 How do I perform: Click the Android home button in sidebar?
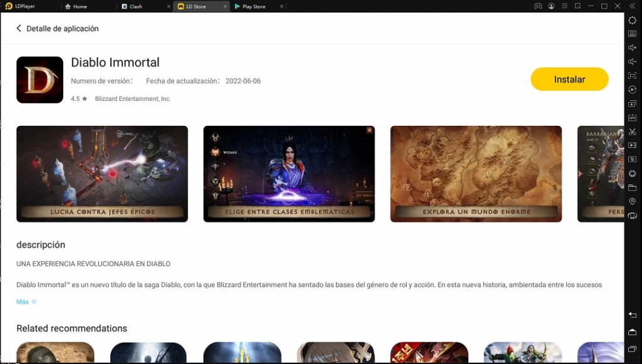pyautogui.click(x=632, y=331)
